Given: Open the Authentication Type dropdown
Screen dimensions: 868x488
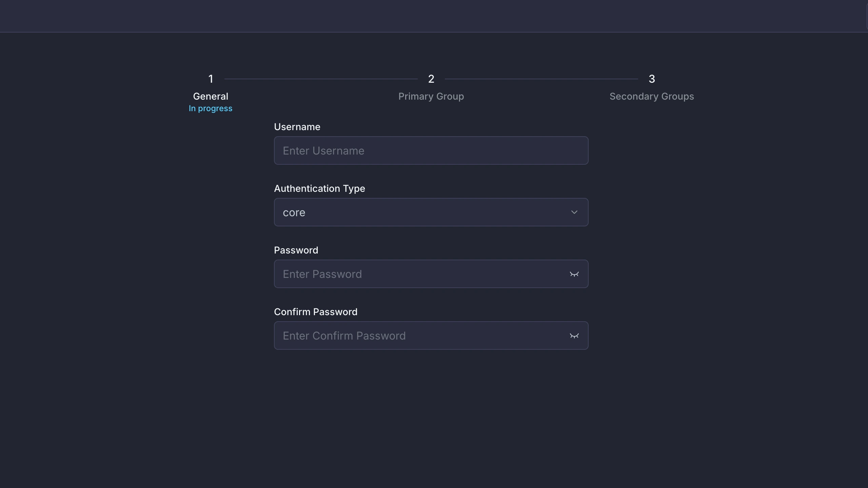Looking at the screenshot, I should 431,212.
